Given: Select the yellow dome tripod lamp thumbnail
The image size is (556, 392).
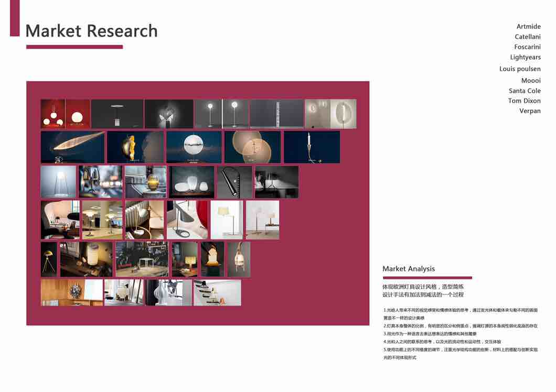Looking at the screenshot, I should click(x=49, y=259).
